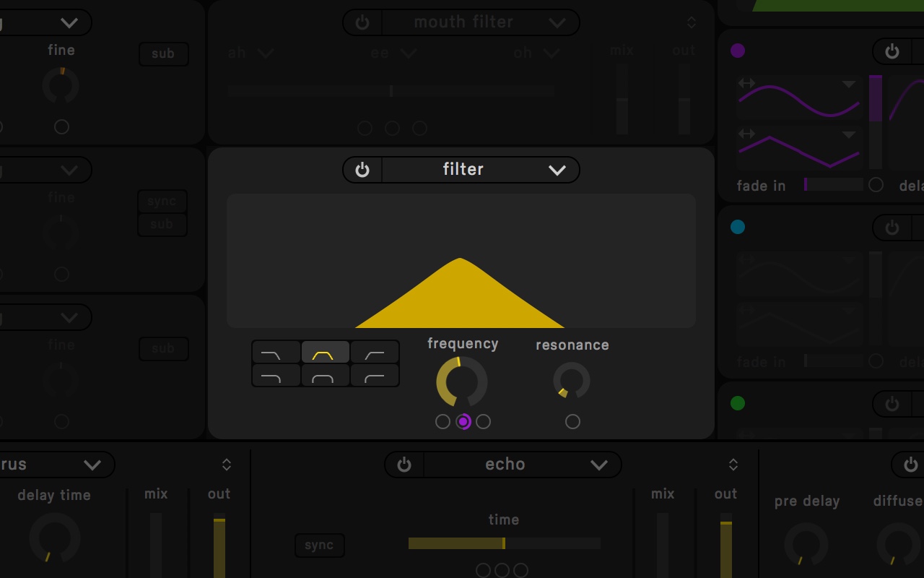Click the green LFO color dot
924x578 pixels.
point(738,403)
